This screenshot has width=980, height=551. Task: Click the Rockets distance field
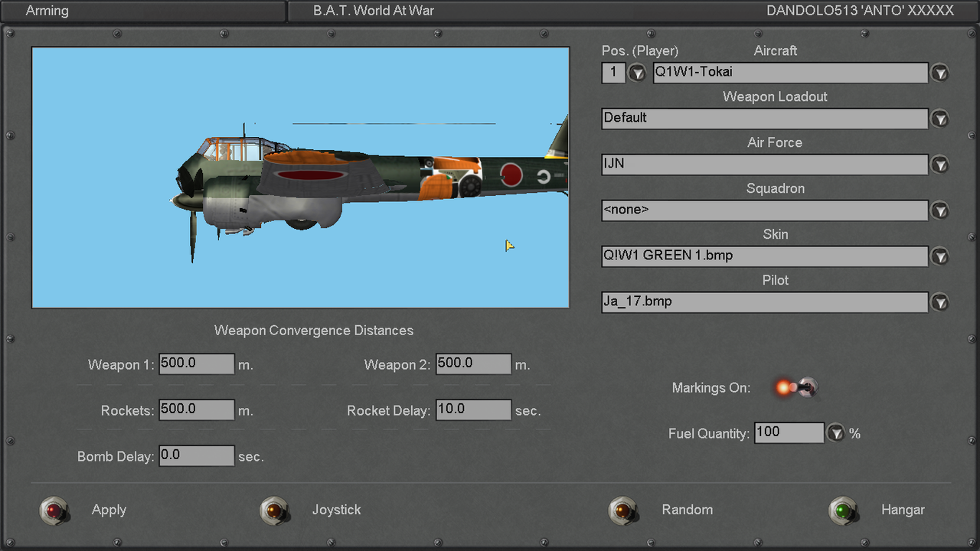pos(197,409)
